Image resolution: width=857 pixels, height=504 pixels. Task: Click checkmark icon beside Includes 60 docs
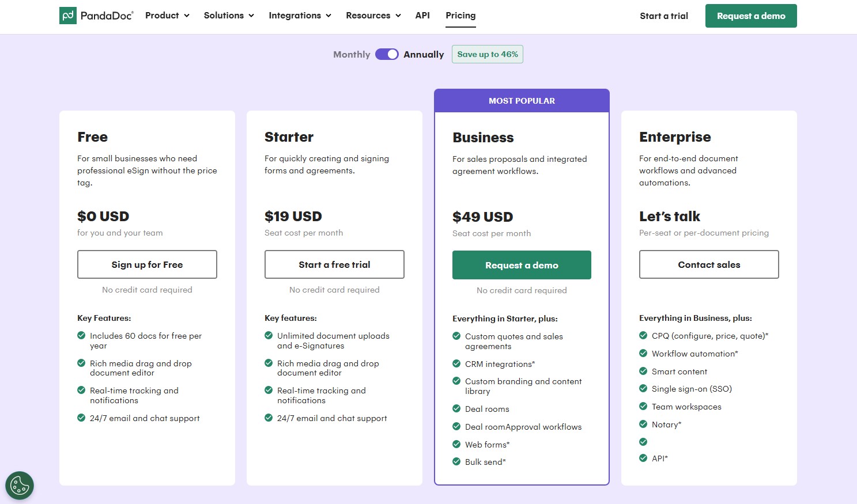click(x=81, y=335)
